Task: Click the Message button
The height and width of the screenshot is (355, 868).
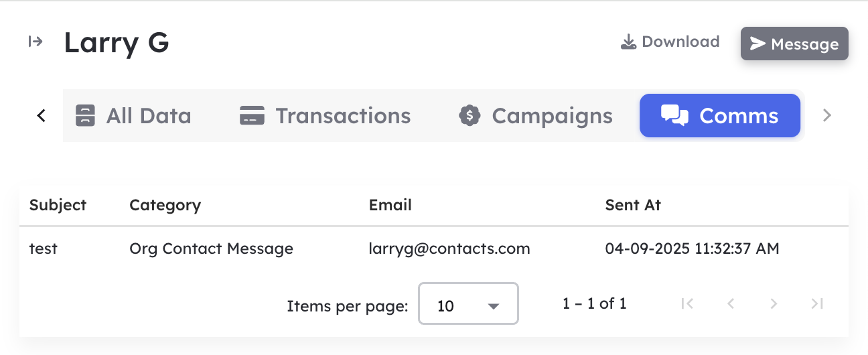Action: coord(794,44)
